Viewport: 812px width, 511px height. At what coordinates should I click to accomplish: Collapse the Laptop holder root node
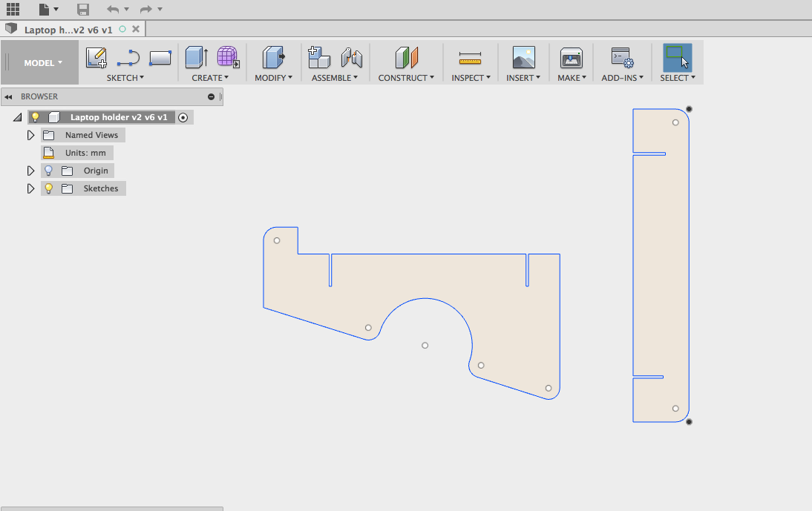(x=18, y=117)
